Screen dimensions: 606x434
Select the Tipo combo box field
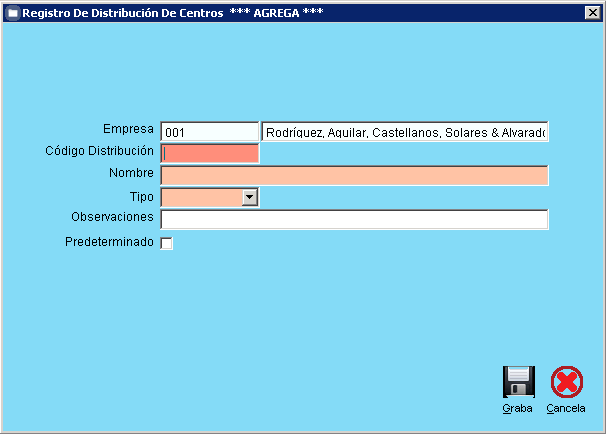[x=201, y=198]
